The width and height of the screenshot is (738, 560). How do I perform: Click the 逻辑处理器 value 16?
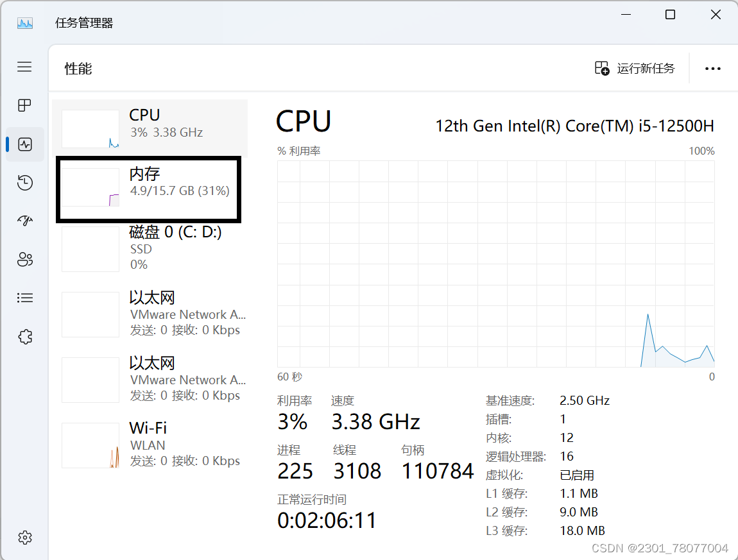coord(567,456)
